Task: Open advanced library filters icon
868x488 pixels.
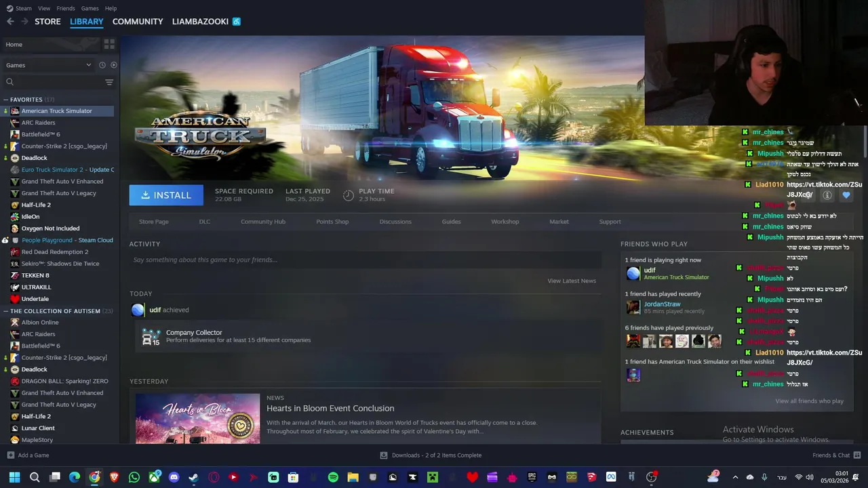Action: (109, 82)
